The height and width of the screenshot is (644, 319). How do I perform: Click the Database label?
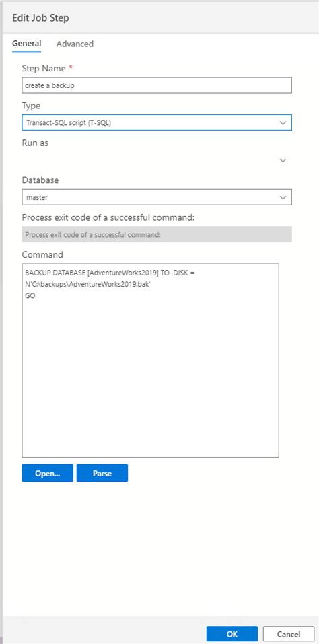coord(40,180)
